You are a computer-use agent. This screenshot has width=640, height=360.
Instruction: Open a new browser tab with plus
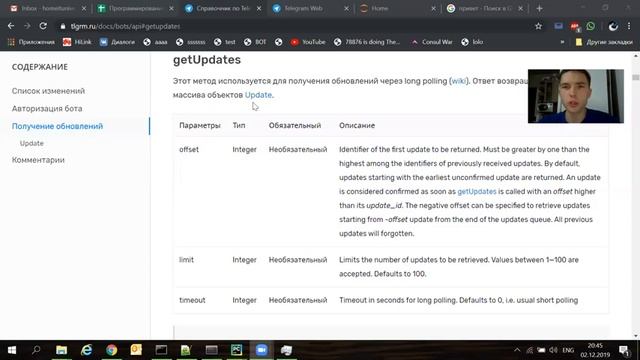(x=539, y=8)
